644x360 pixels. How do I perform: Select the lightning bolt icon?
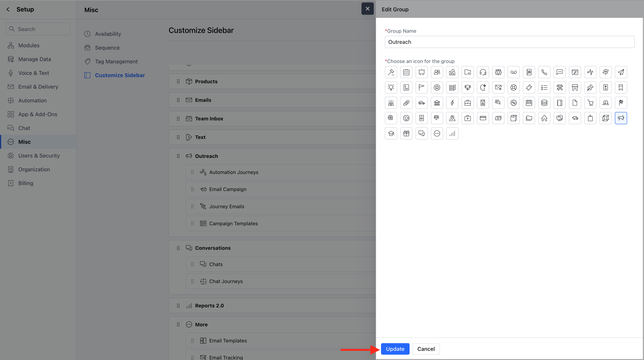pyautogui.click(x=452, y=103)
